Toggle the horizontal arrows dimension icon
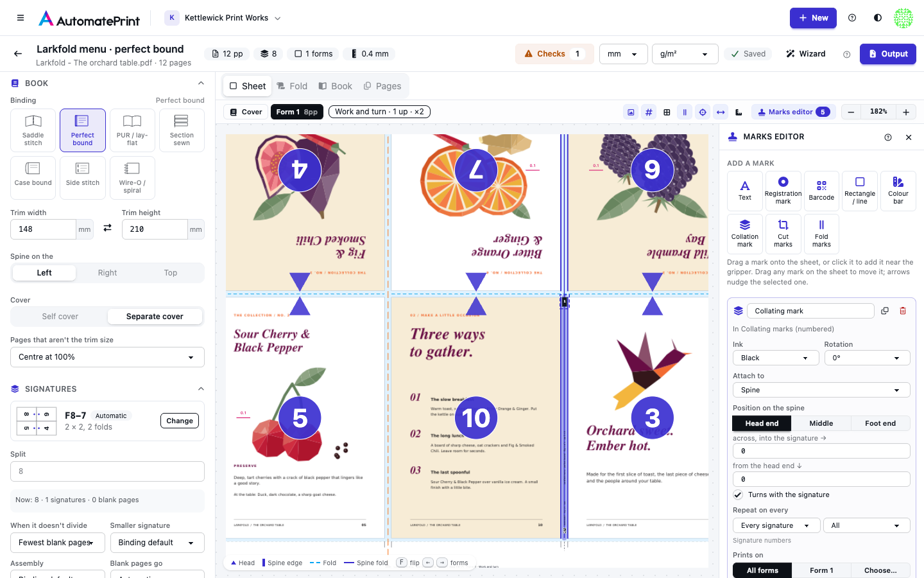Image resolution: width=924 pixels, height=578 pixels. click(721, 112)
